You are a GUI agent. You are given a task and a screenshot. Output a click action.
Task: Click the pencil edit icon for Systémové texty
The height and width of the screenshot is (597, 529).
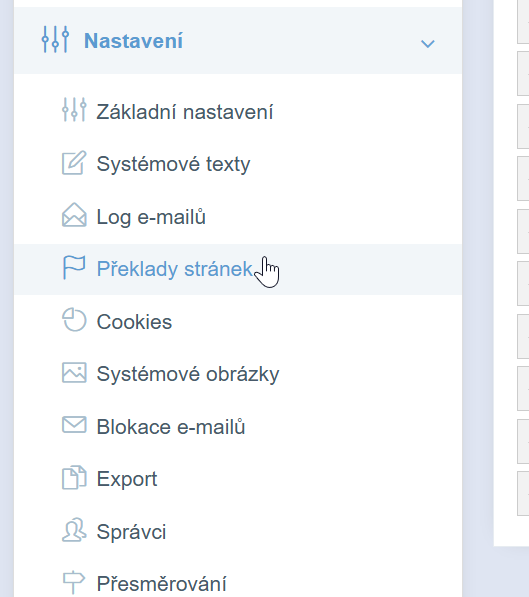point(74,163)
